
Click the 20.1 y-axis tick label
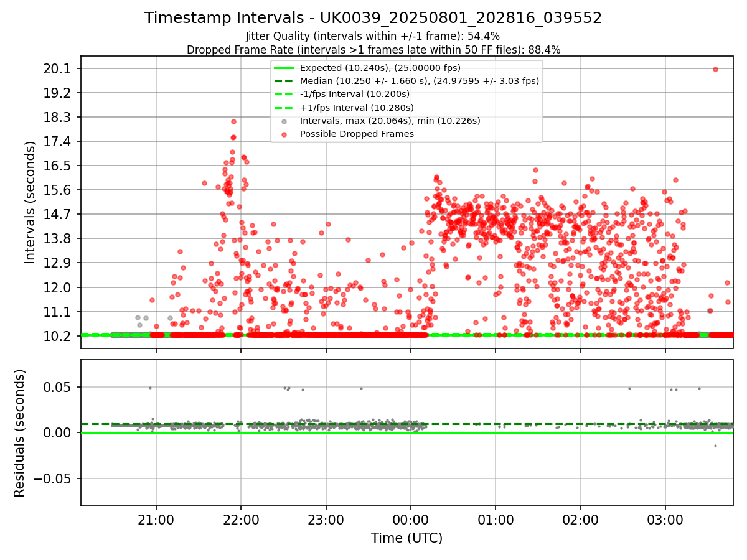(x=58, y=68)
